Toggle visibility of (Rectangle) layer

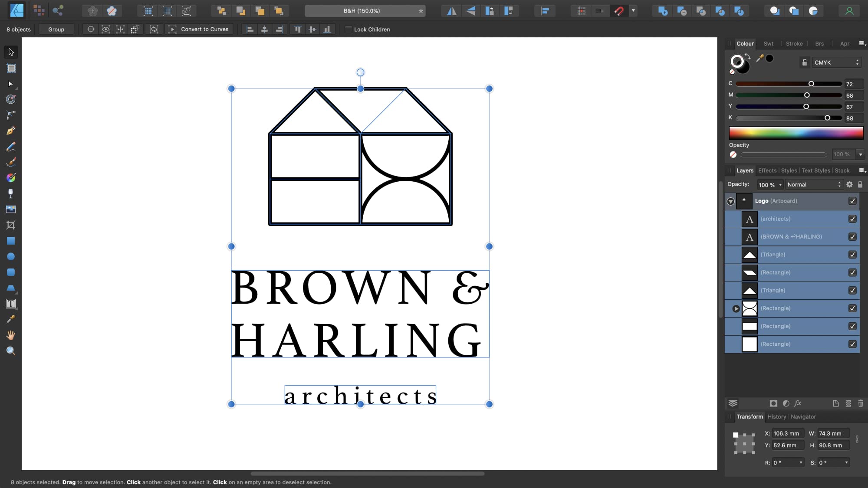(x=853, y=272)
